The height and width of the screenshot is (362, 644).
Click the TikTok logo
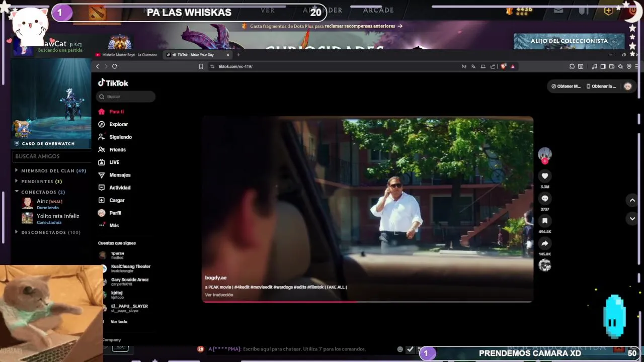113,83
